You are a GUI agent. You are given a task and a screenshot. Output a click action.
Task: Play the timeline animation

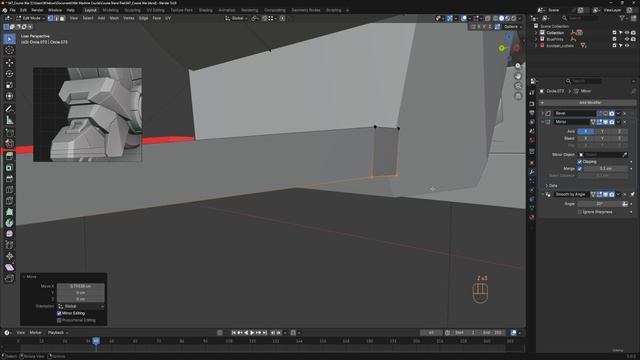point(252,333)
